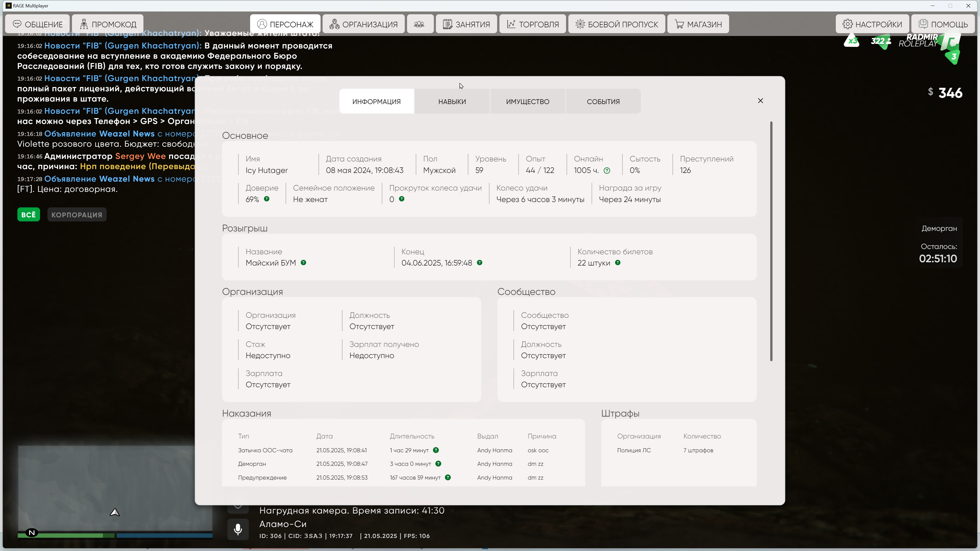Open the БОЕВОЙ ПРОПУСК menu
Image resolution: width=980 pixels, height=551 pixels.
tap(616, 24)
